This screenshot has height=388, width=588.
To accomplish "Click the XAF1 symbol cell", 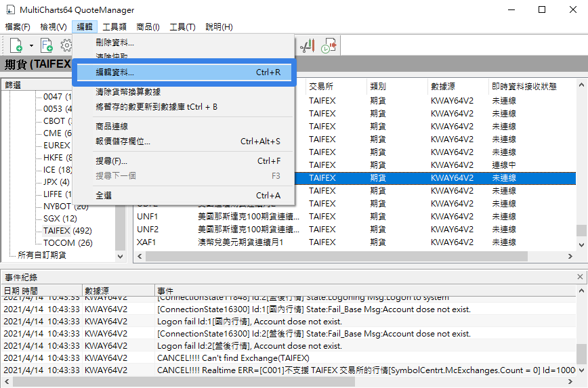I will 146,242.
